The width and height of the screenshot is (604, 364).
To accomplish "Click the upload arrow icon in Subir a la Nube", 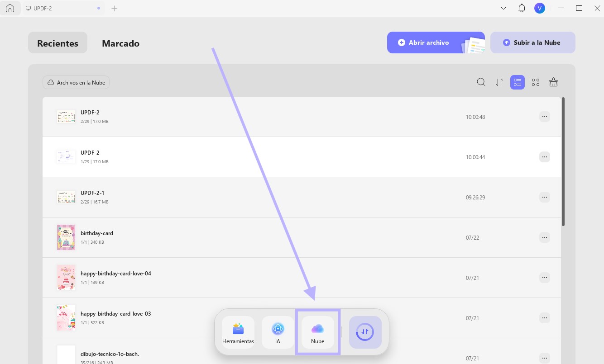I will point(507,43).
